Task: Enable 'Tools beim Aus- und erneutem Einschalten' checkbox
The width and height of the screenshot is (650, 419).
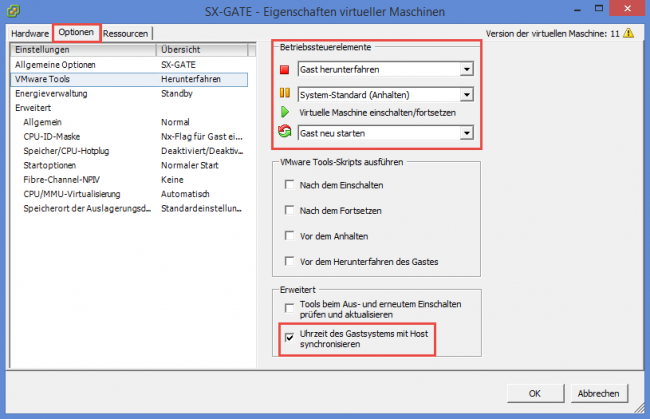Action: 290,307
